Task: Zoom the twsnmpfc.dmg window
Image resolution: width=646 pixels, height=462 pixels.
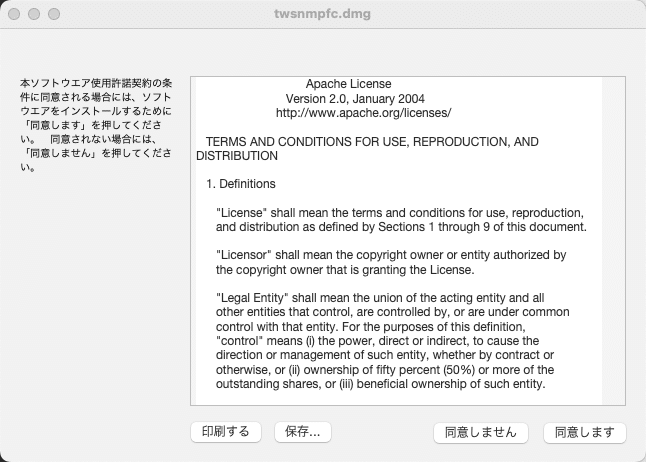Action: click(54, 14)
